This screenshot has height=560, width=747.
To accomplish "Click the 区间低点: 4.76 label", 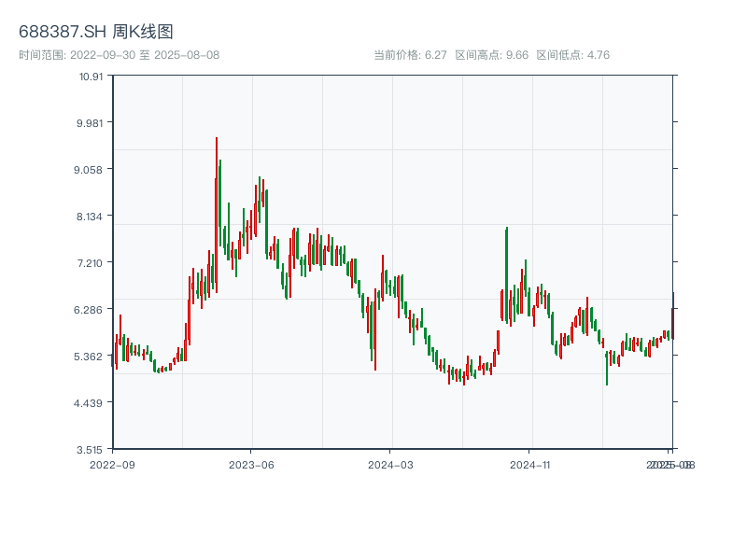I will (573, 55).
